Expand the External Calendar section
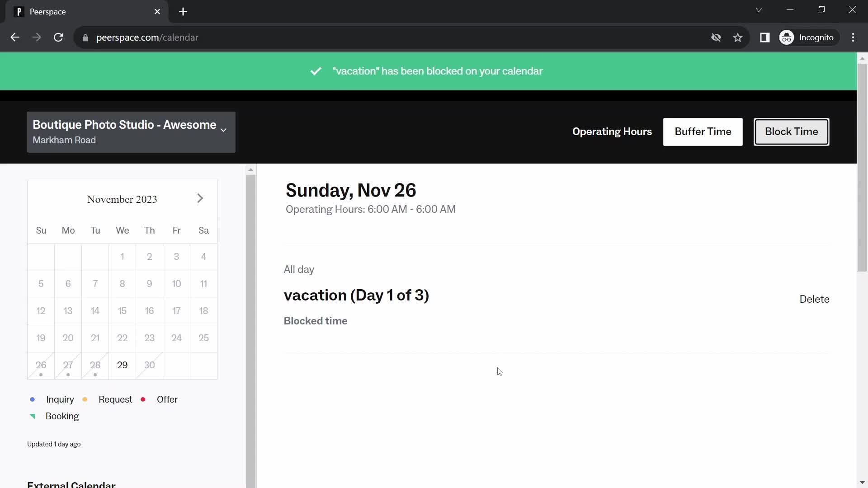The height and width of the screenshot is (488, 868). pyautogui.click(x=71, y=484)
